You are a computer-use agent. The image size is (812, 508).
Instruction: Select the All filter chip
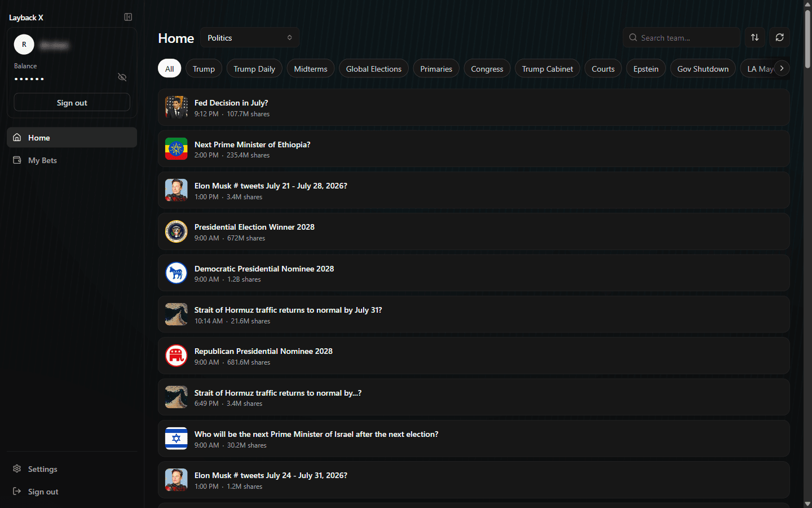coord(170,68)
